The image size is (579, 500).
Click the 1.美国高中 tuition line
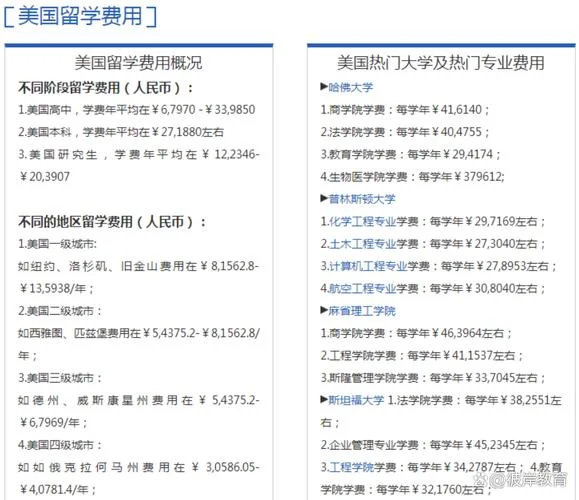pyautogui.click(x=137, y=110)
